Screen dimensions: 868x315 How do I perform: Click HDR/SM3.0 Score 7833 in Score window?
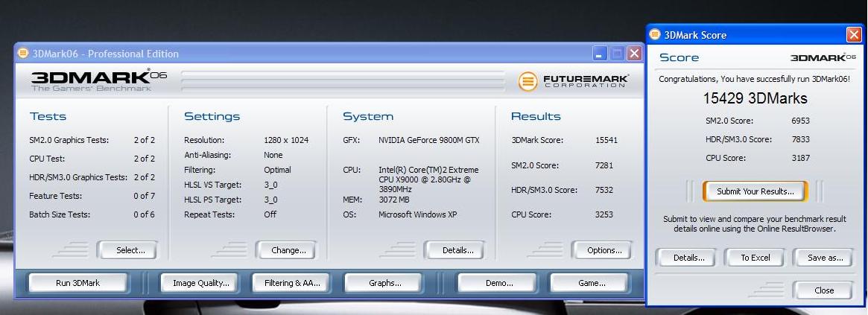click(800, 139)
